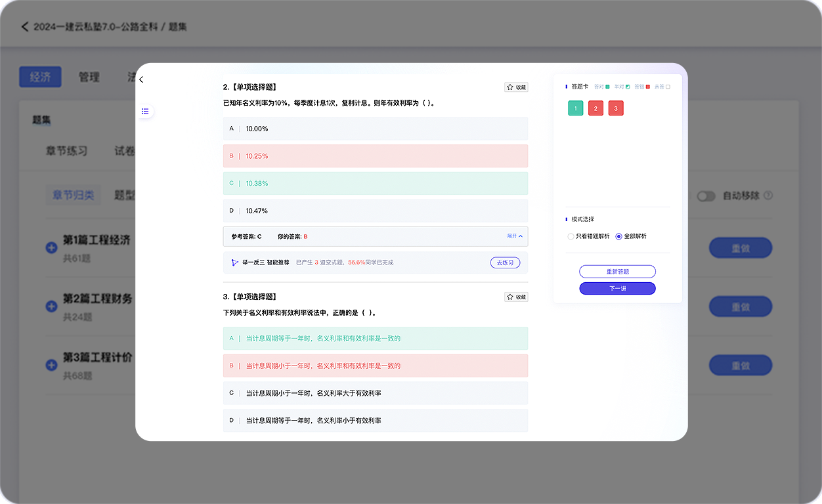Click the 去练习 button
Screen dimensions: 822x504
[505, 262]
